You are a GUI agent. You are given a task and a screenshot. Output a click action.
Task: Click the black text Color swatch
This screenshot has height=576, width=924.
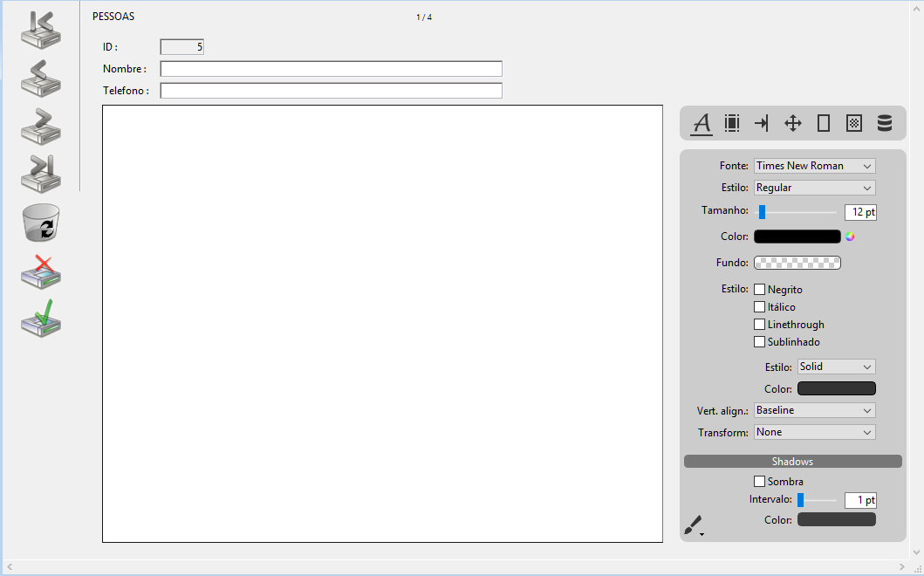pyautogui.click(x=797, y=237)
